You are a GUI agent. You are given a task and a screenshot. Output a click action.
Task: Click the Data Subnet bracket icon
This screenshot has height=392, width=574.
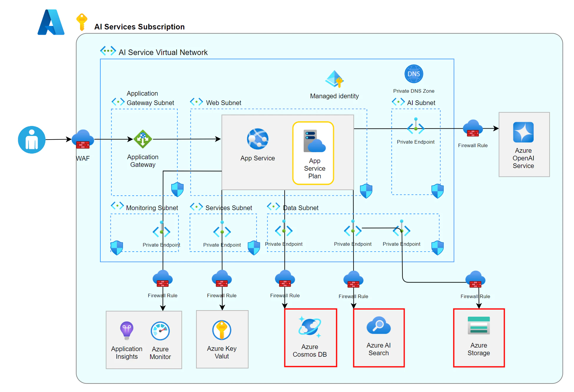[x=273, y=206]
